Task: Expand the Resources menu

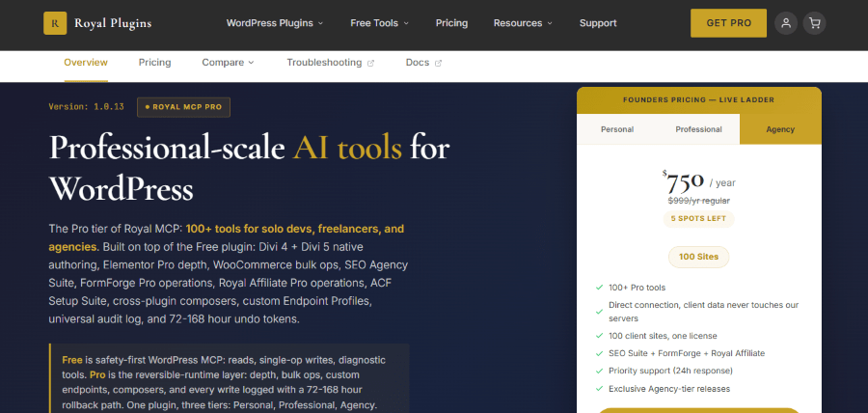Action: pyautogui.click(x=523, y=23)
